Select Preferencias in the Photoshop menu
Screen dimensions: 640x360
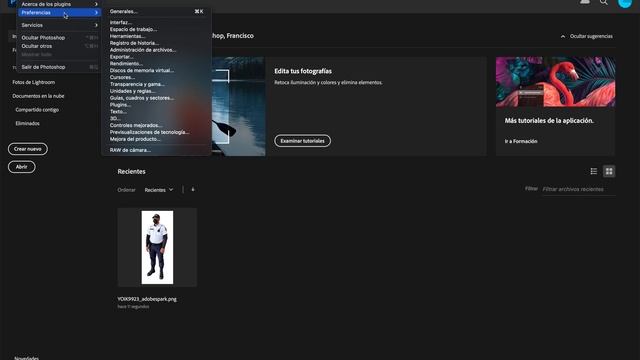tap(59, 13)
